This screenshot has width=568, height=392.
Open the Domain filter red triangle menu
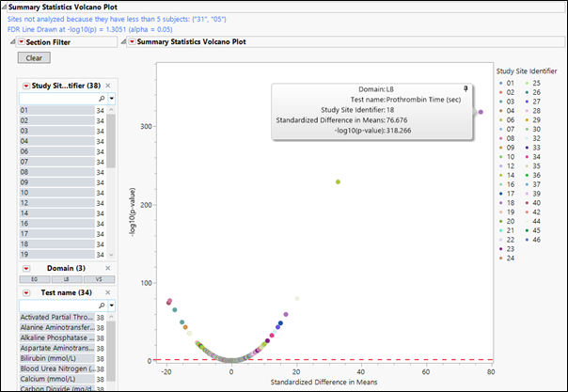pos(26,268)
